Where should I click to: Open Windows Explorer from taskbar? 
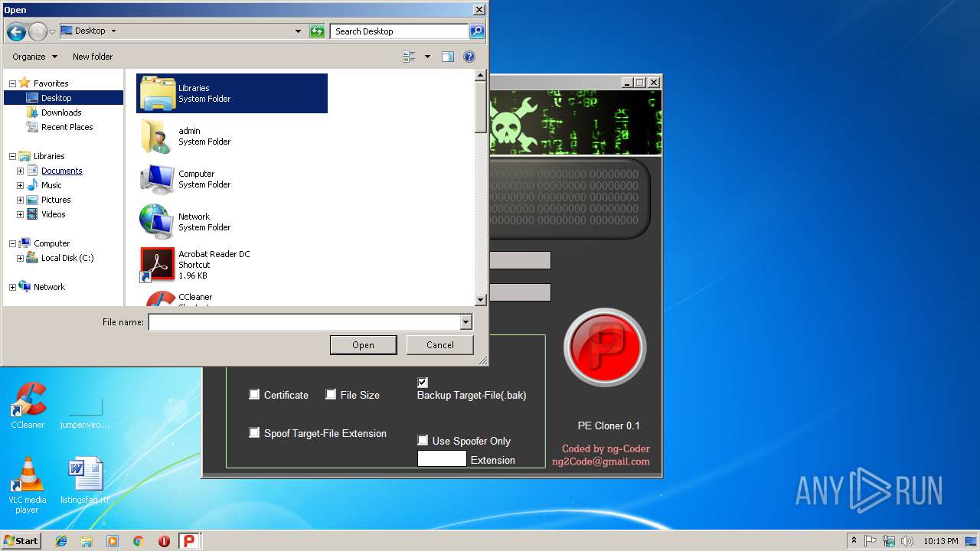coord(87,541)
